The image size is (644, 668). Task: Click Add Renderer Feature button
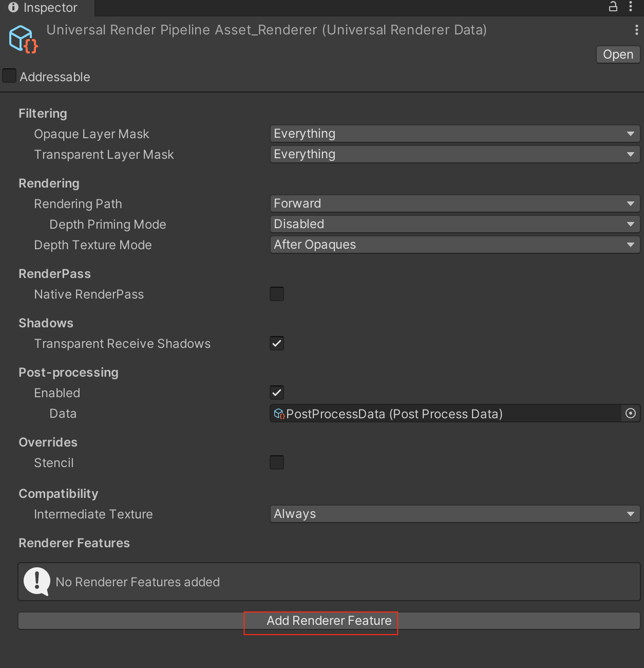[329, 621]
